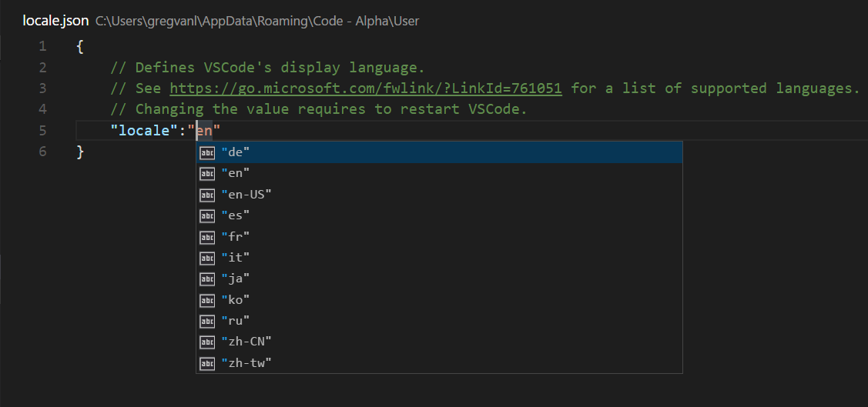Click the abc icon beside "en-US"
Viewport: 868px width, 407px height.
pyautogui.click(x=207, y=195)
